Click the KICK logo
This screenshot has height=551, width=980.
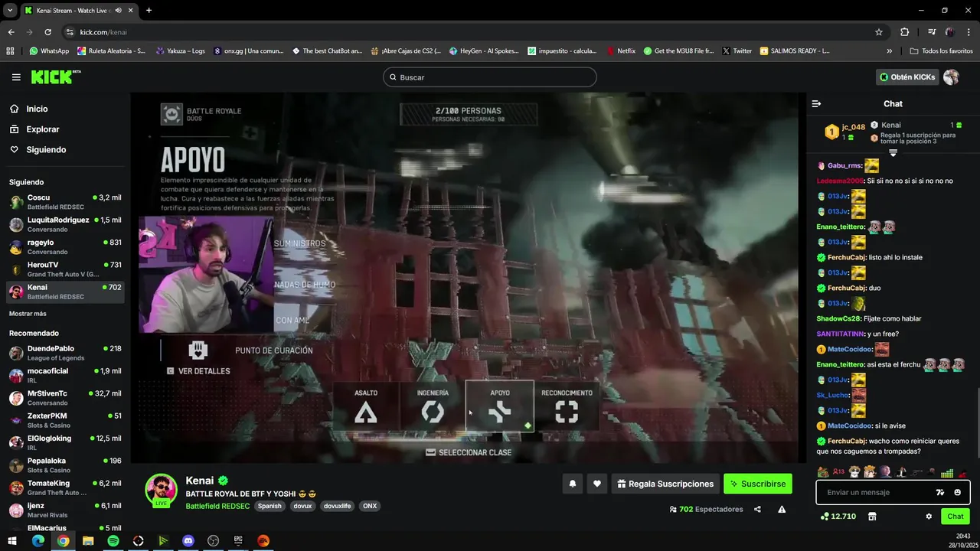click(56, 77)
